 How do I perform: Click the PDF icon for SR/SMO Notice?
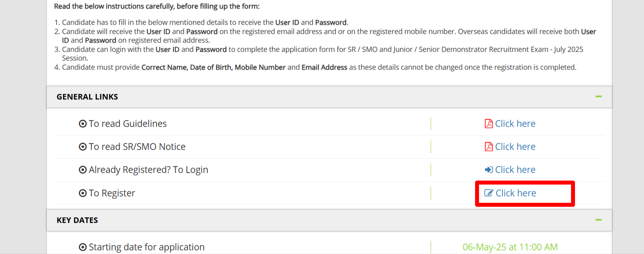pyautogui.click(x=489, y=147)
